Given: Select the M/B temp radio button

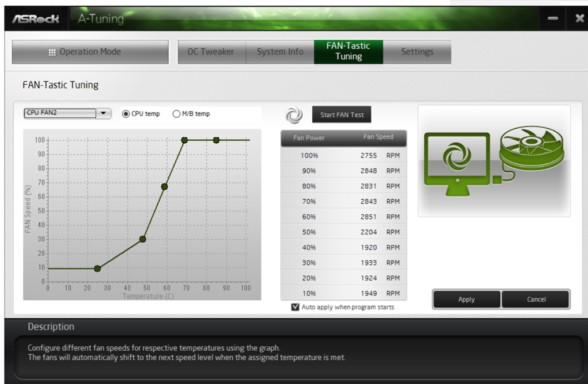Looking at the screenshot, I should point(176,114).
